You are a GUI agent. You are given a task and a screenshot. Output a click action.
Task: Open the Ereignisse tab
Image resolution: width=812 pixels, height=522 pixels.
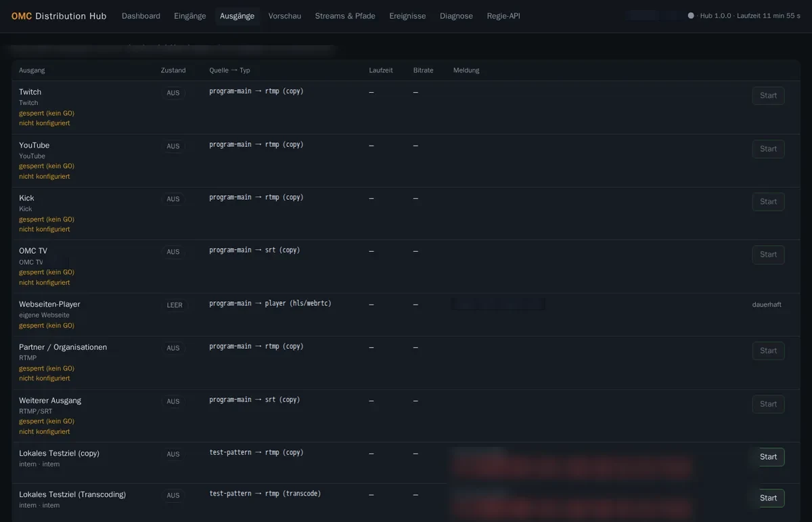(x=407, y=16)
